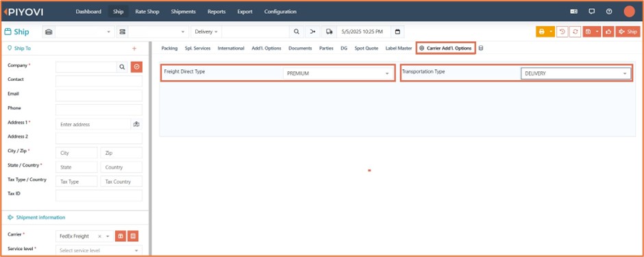
Task: Click the Ship To section heading
Action: pyautogui.click(x=23, y=48)
